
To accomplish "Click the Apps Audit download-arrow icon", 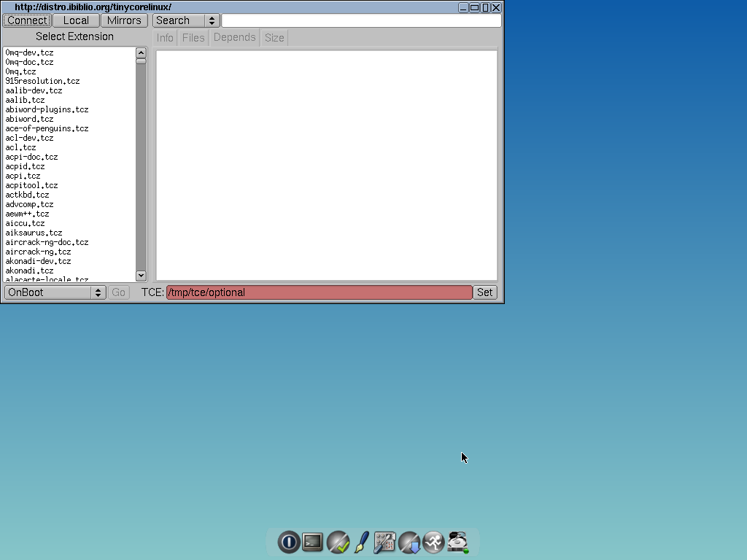I will point(409,542).
